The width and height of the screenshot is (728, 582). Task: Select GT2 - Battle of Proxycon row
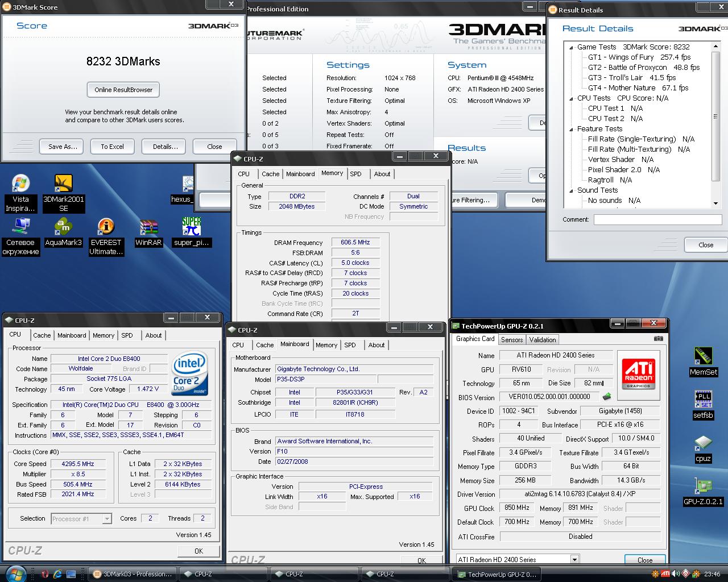pyautogui.click(x=644, y=68)
